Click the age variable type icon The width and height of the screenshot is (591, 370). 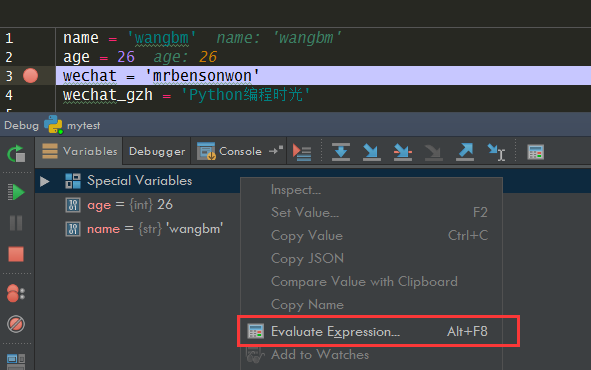pos(73,205)
